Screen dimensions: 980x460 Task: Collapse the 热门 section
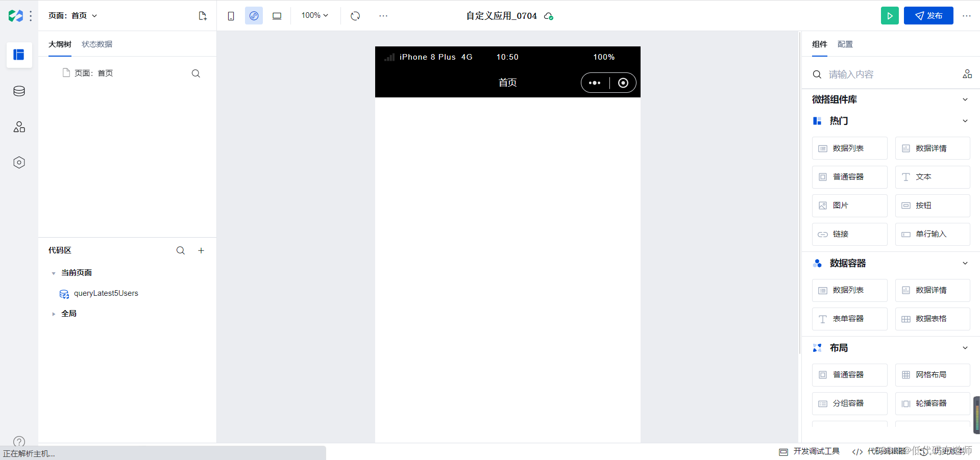coord(965,121)
